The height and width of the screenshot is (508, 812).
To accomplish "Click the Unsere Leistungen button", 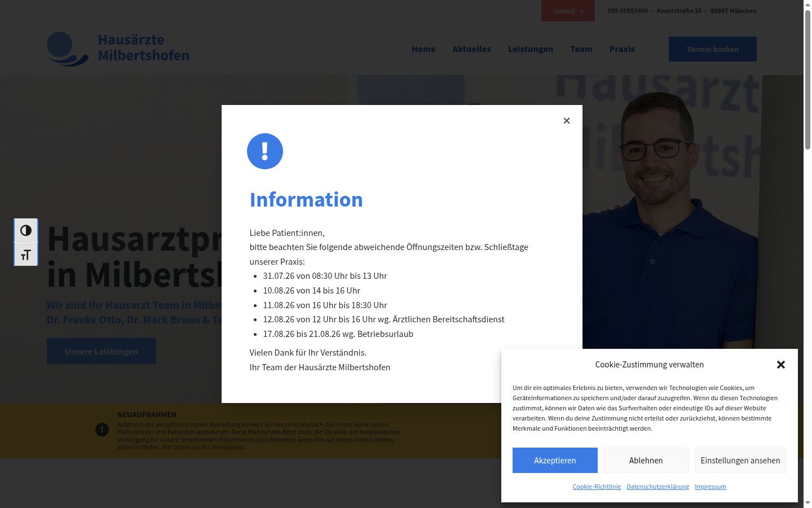I will pos(101,351).
